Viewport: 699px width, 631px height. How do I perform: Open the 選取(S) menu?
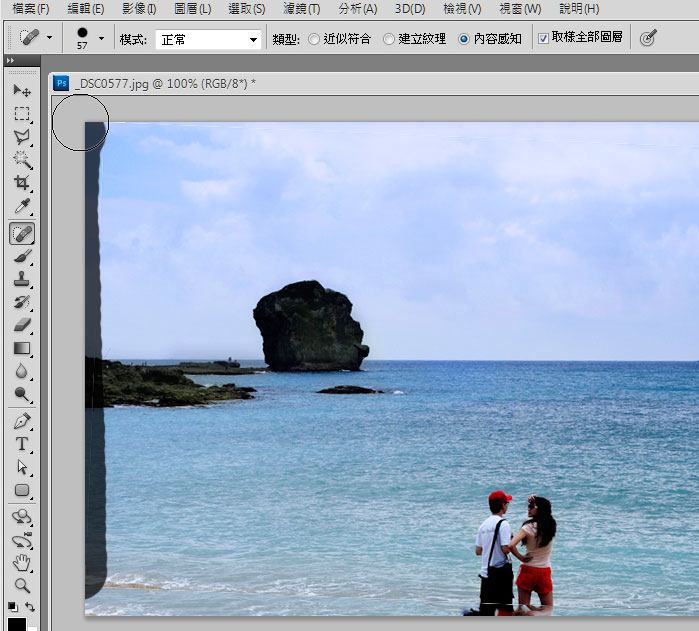tap(247, 8)
